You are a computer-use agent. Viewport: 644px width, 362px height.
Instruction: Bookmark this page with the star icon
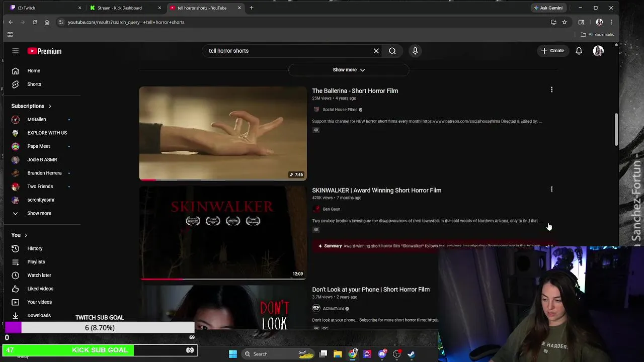tap(565, 22)
